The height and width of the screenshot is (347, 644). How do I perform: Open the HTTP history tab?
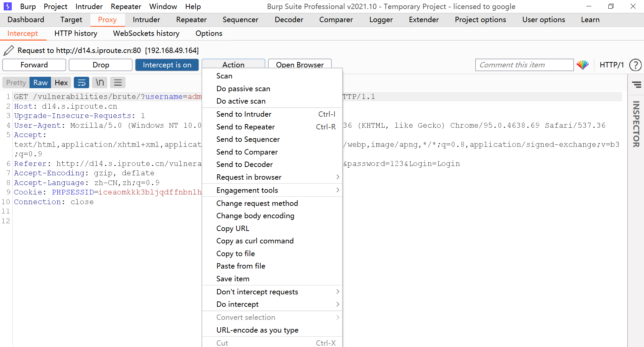76,34
